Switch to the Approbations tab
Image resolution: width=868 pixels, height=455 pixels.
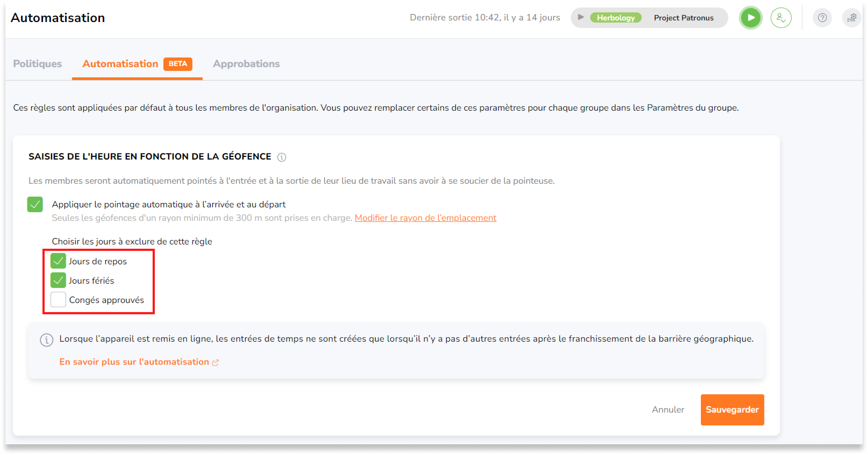pos(246,64)
